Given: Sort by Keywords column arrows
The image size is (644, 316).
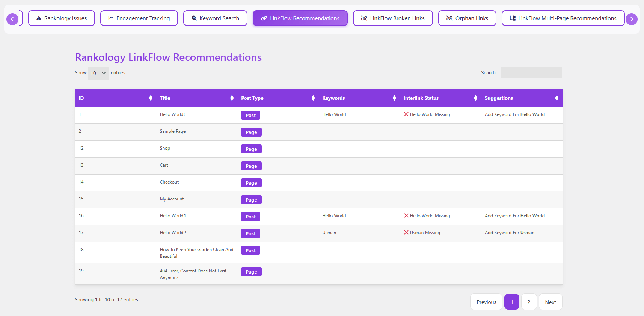Looking at the screenshot, I should (x=394, y=98).
